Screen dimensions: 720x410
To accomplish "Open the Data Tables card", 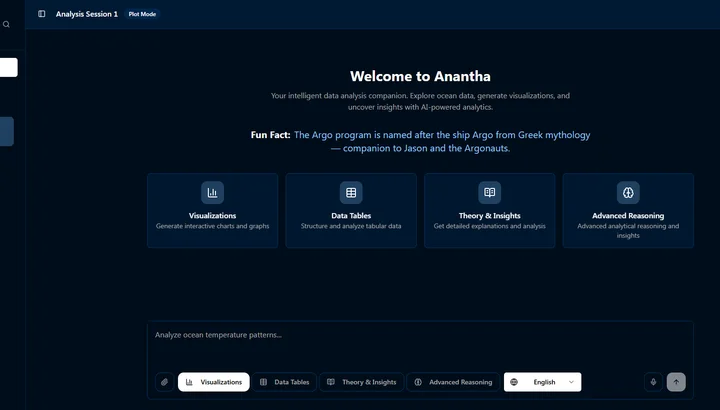I will coord(351,211).
